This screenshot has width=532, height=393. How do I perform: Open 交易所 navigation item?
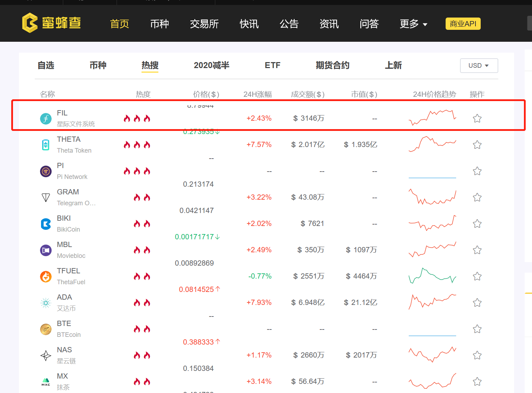204,24
